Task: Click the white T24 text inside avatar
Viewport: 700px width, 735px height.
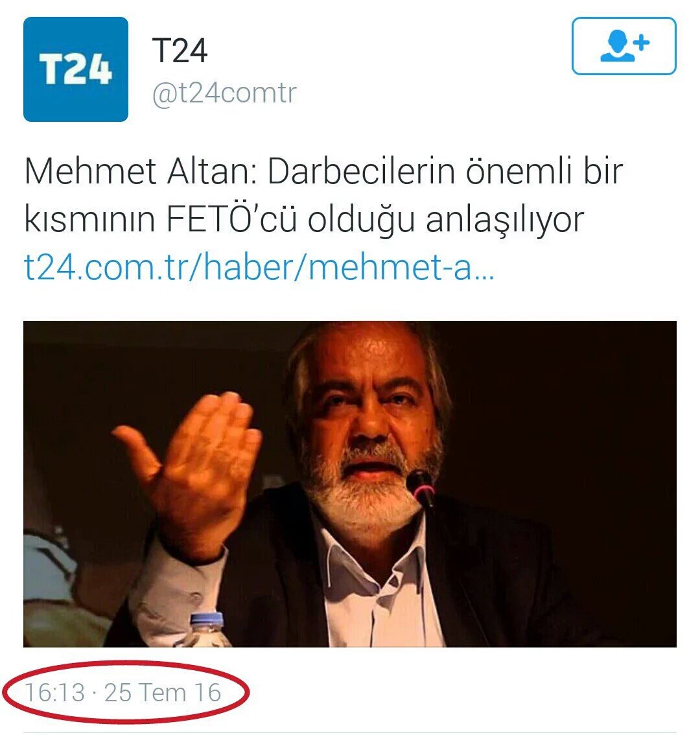Action: 75,69
